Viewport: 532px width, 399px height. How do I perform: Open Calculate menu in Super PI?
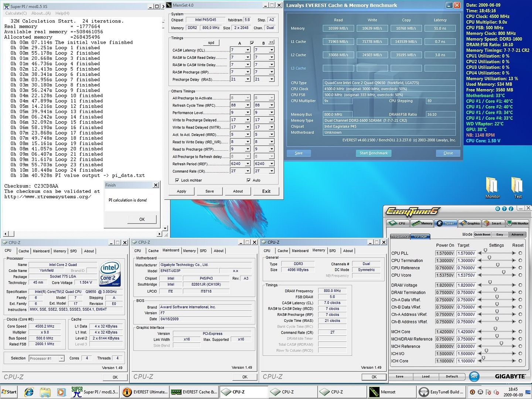pos(16,13)
